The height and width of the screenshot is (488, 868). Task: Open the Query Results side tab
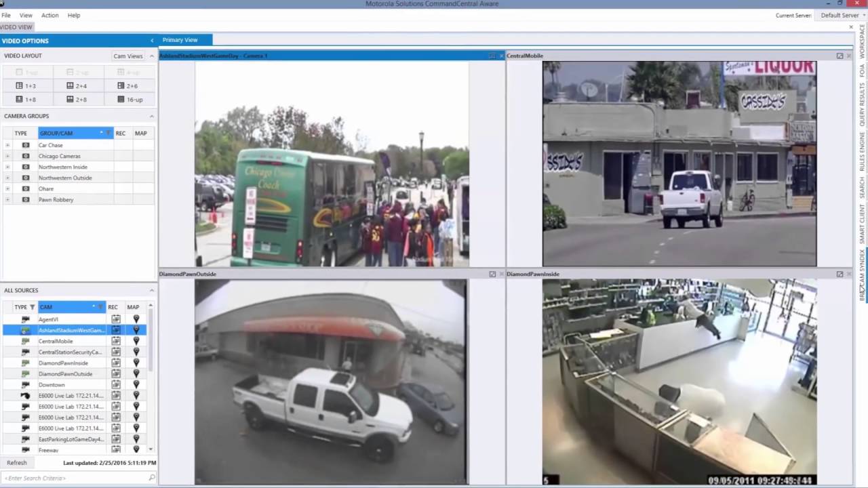pyautogui.click(x=863, y=105)
